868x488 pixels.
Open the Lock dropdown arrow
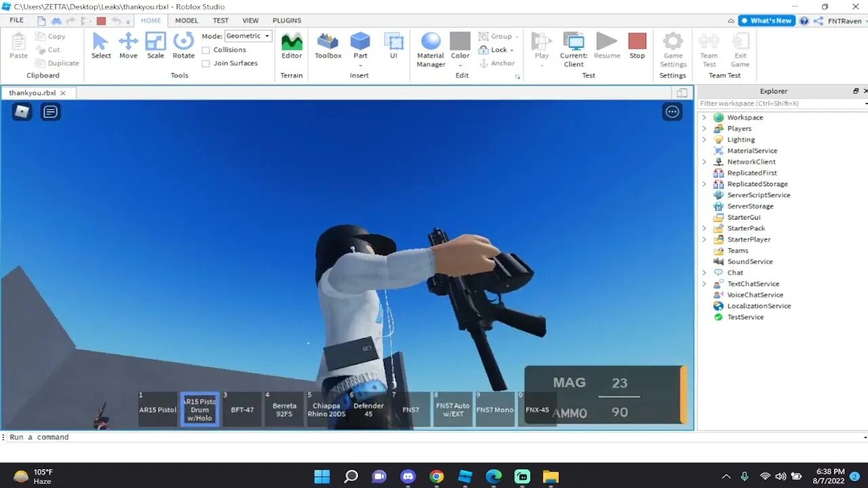(511, 50)
